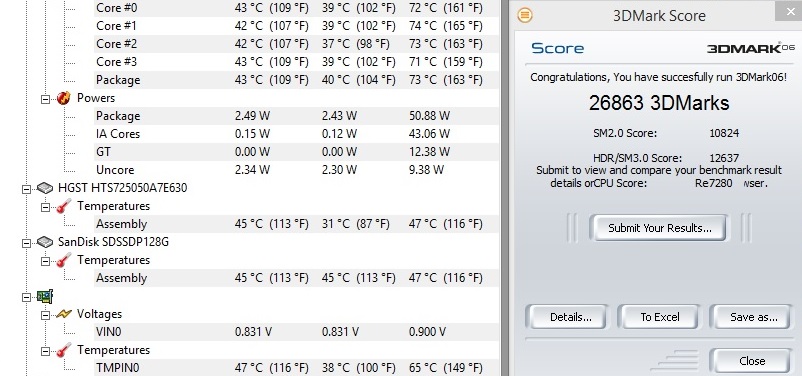
Task: Collapse the Temperatures node above TMPIN0
Action: [46, 352]
